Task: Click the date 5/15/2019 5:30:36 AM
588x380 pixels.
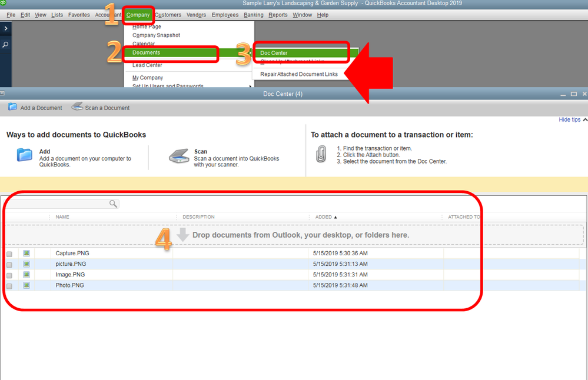Action: click(x=340, y=254)
